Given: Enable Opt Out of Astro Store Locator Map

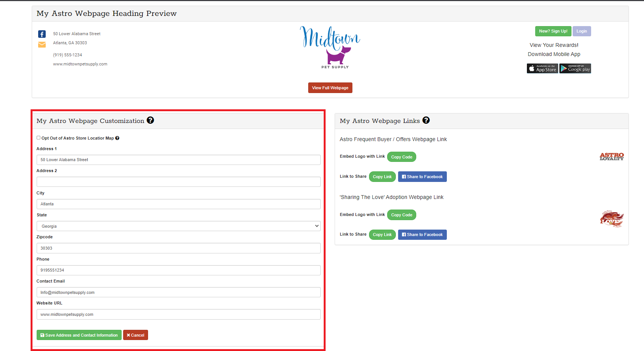Looking at the screenshot, I should pyautogui.click(x=39, y=138).
